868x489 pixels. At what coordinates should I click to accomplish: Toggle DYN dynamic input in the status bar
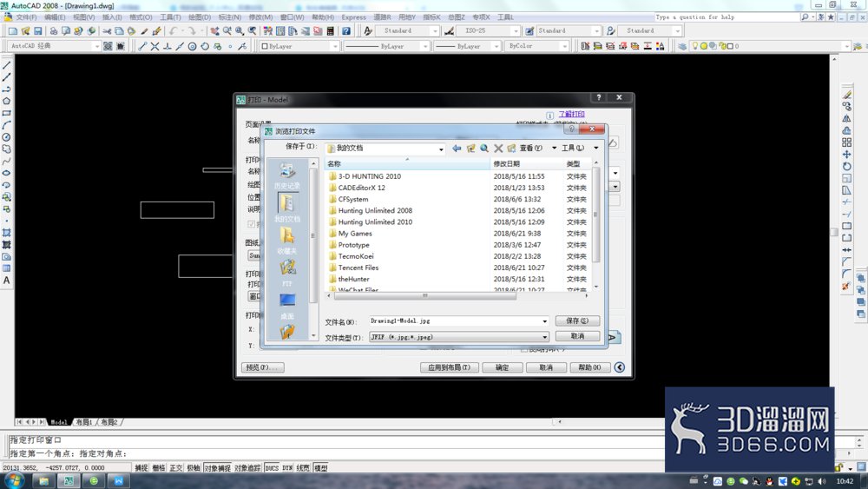tap(287, 468)
